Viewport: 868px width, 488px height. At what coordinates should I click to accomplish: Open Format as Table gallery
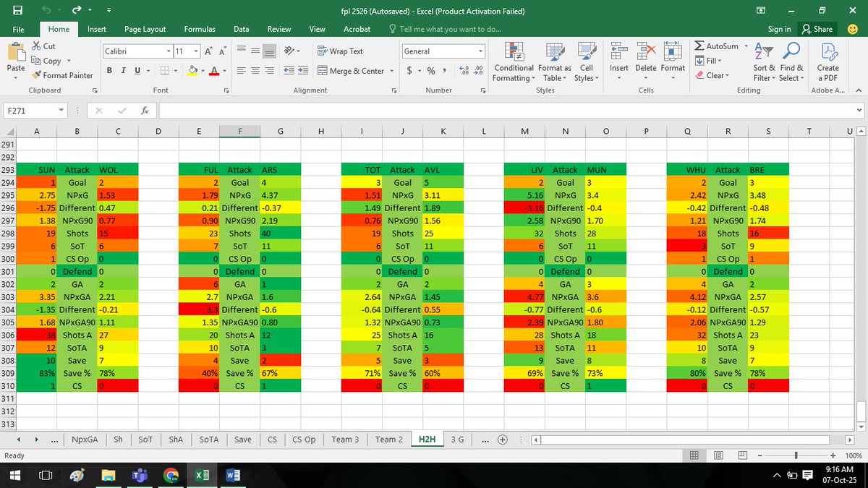tap(554, 61)
